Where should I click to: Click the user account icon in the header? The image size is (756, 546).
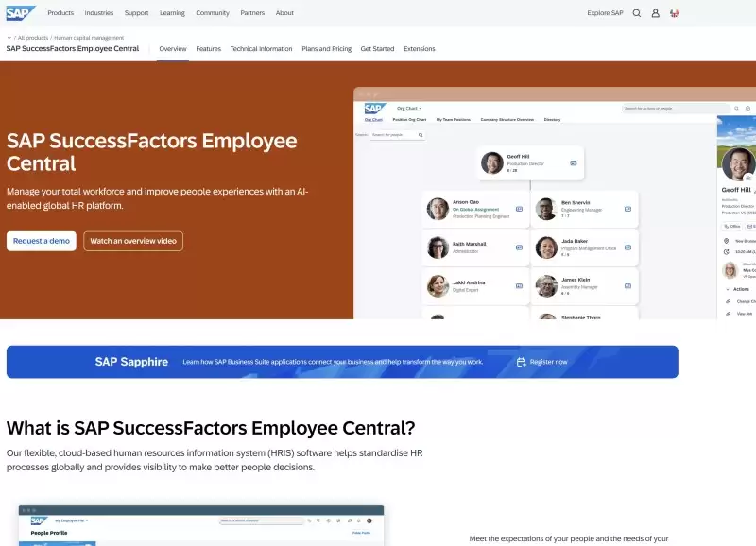tap(655, 12)
